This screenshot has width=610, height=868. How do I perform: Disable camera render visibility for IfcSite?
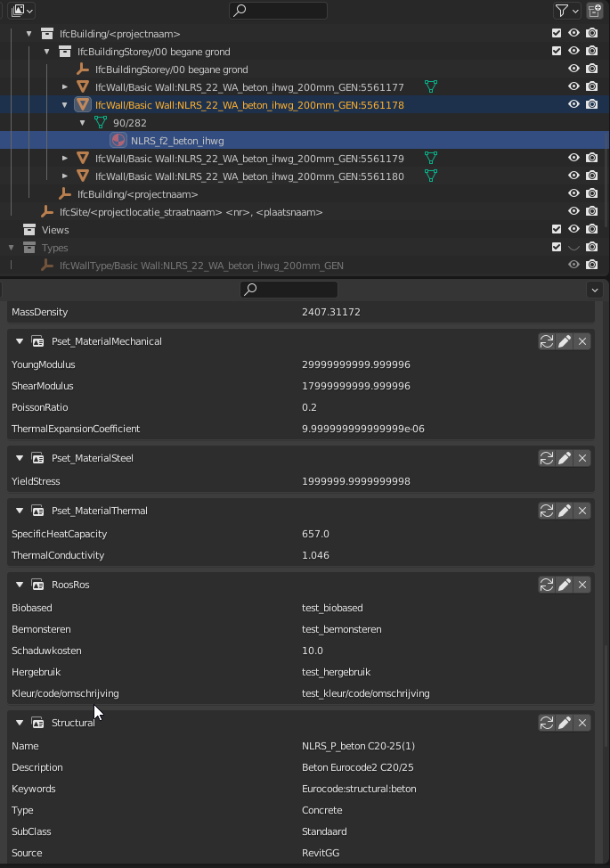[x=591, y=211]
